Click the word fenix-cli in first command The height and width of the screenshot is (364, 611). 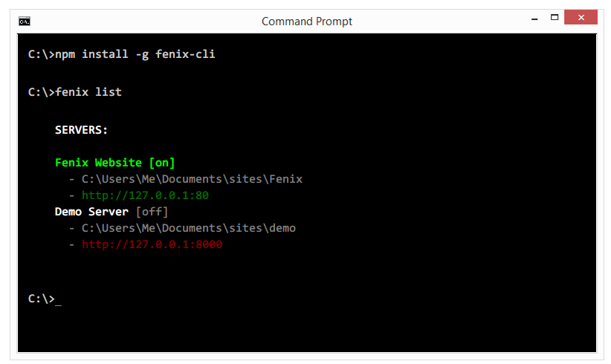tap(185, 53)
